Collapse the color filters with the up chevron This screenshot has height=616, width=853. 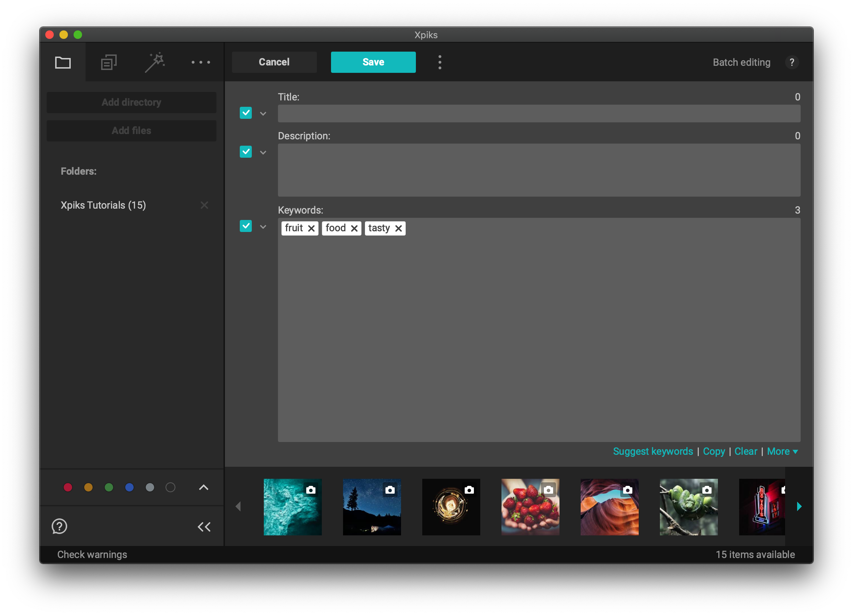(203, 487)
